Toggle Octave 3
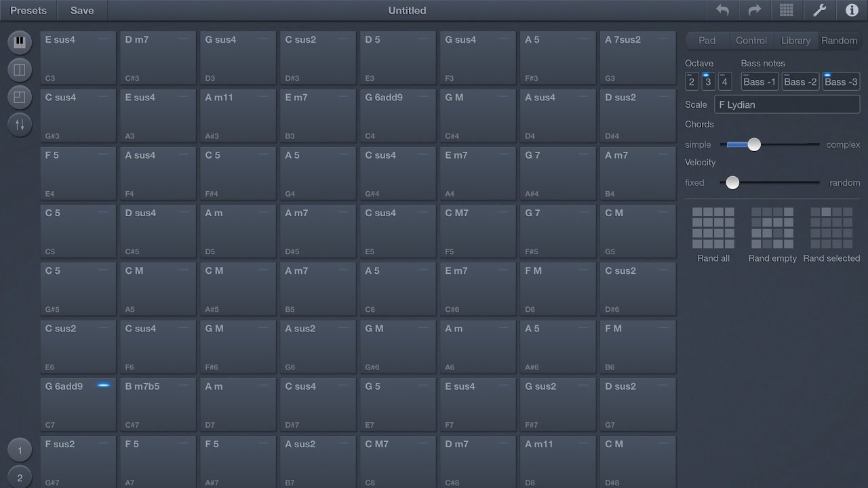The image size is (868, 488). [x=708, y=81]
